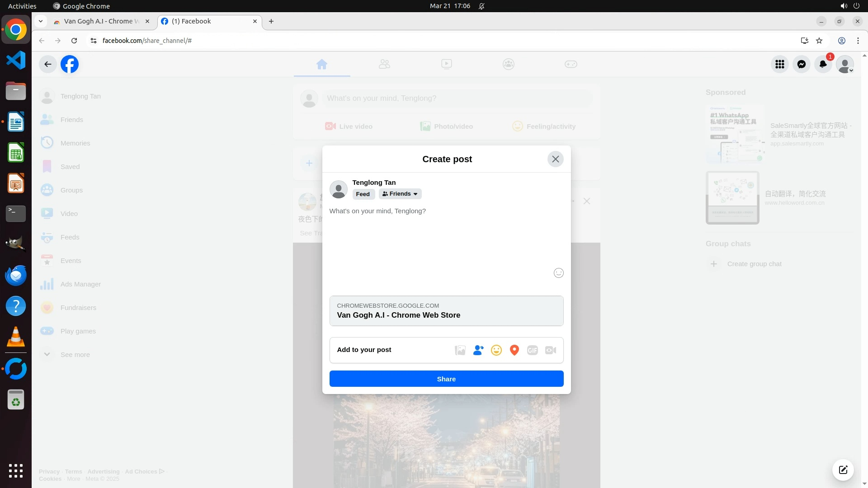Screen dimensions: 868x488
Task: Click the photo/video icon in Add to your post
Action: pyautogui.click(x=460, y=350)
